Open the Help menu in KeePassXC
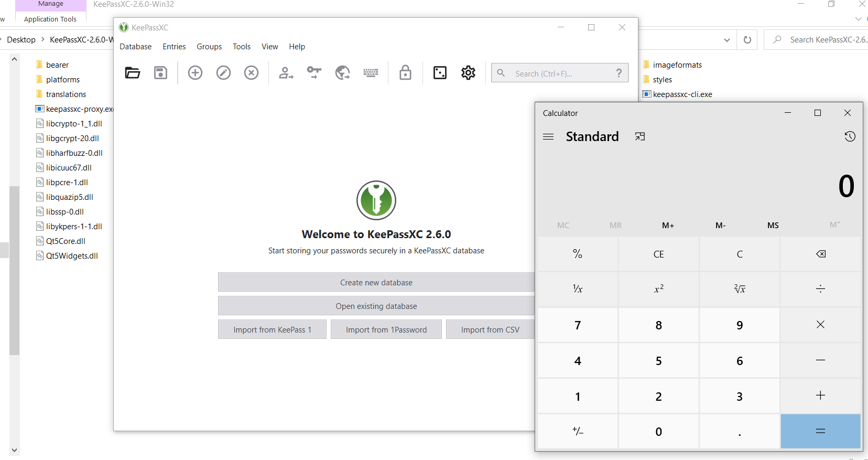 tap(297, 47)
